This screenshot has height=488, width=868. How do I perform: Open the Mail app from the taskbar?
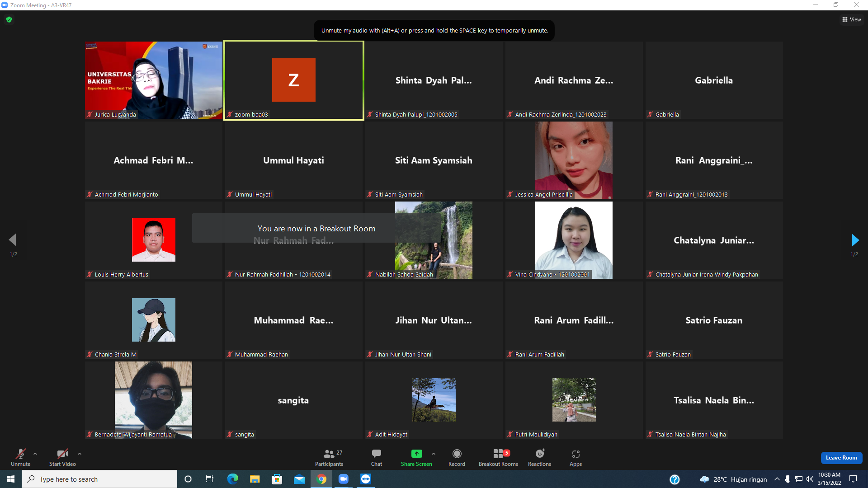[x=299, y=479]
